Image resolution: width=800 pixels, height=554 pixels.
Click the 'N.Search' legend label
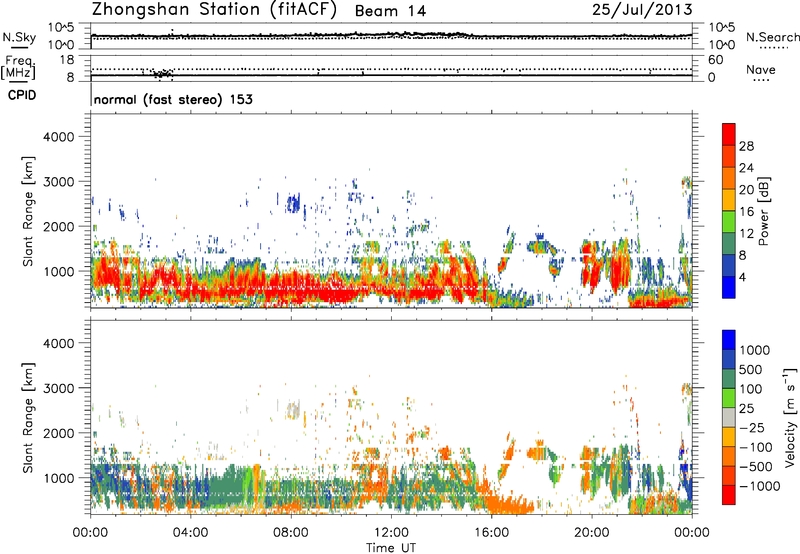pyautogui.click(x=772, y=37)
